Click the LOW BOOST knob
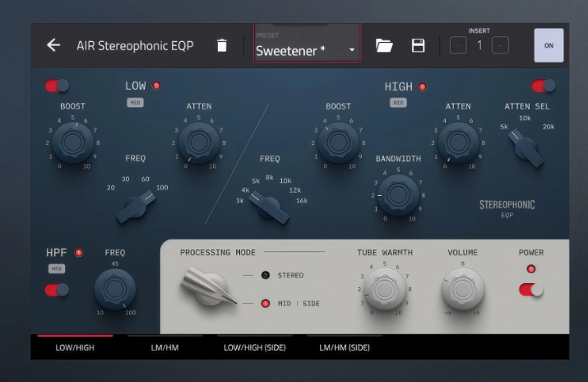588x382 pixels. click(72, 142)
